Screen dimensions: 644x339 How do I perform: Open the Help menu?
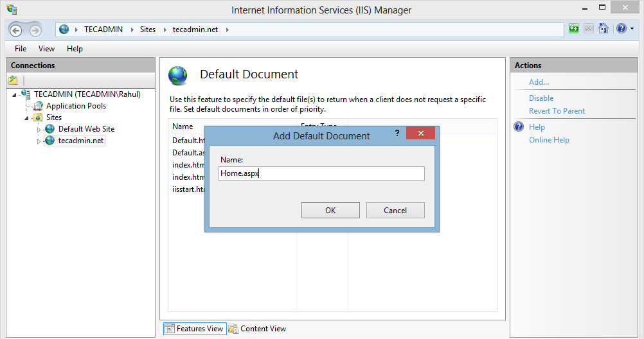click(75, 48)
